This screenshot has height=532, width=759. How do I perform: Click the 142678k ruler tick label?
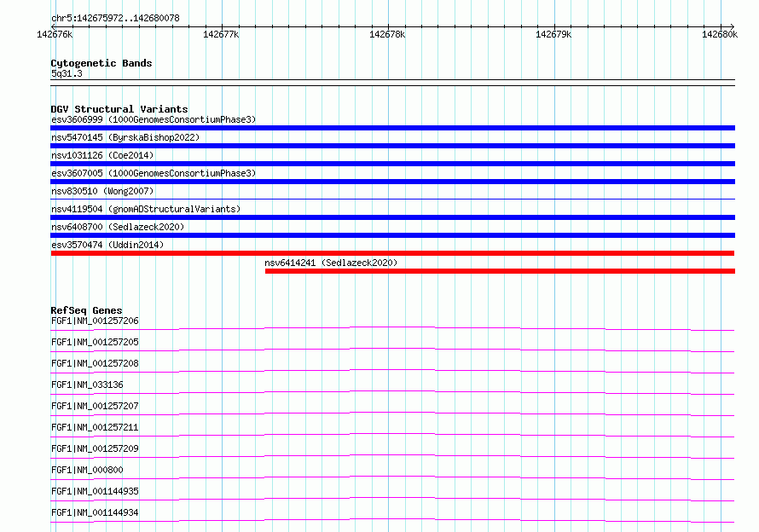click(387, 34)
